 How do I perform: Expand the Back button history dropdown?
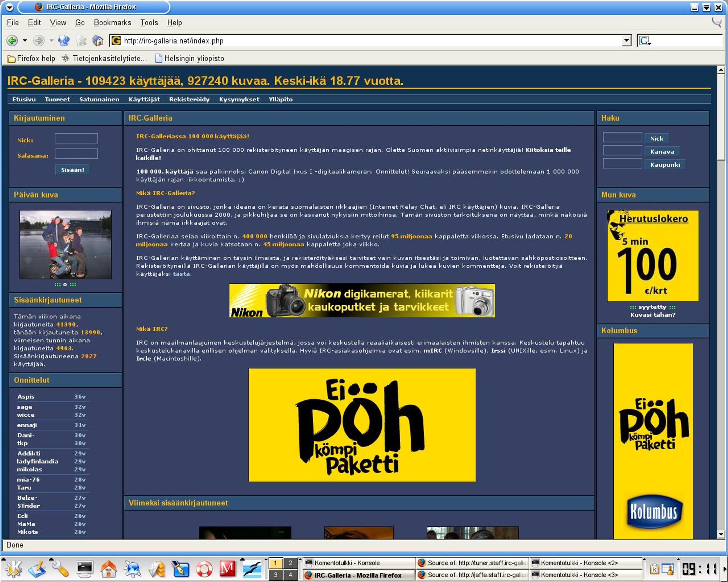(25, 41)
